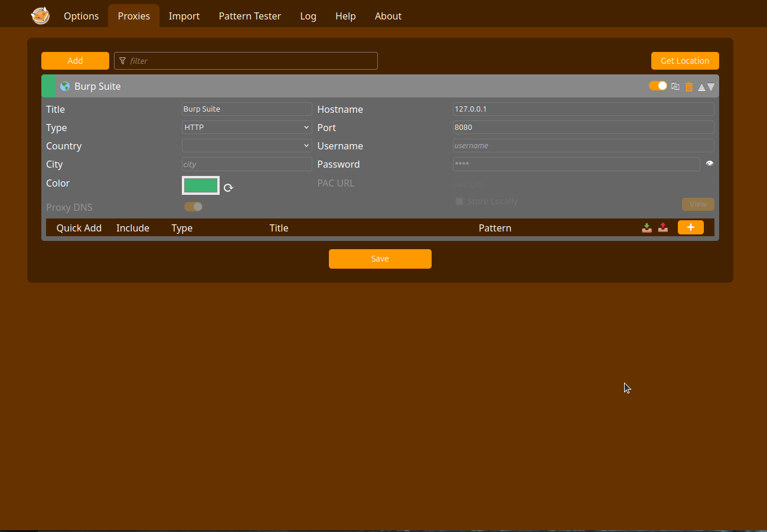Edit the Title field
767x532 pixels.
[x=247, y=109]
